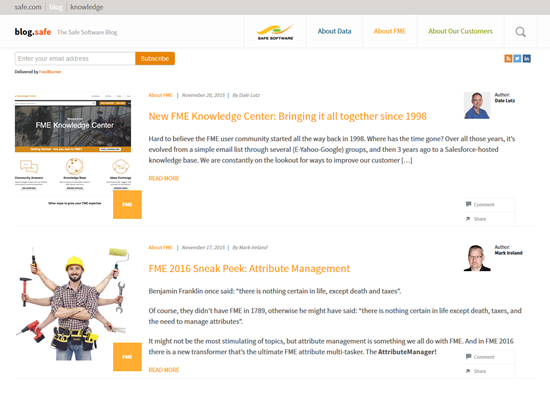Click FME badge on Attribute Management post
This screenshot has height=394, width=550.
click(x=127, y=357)
